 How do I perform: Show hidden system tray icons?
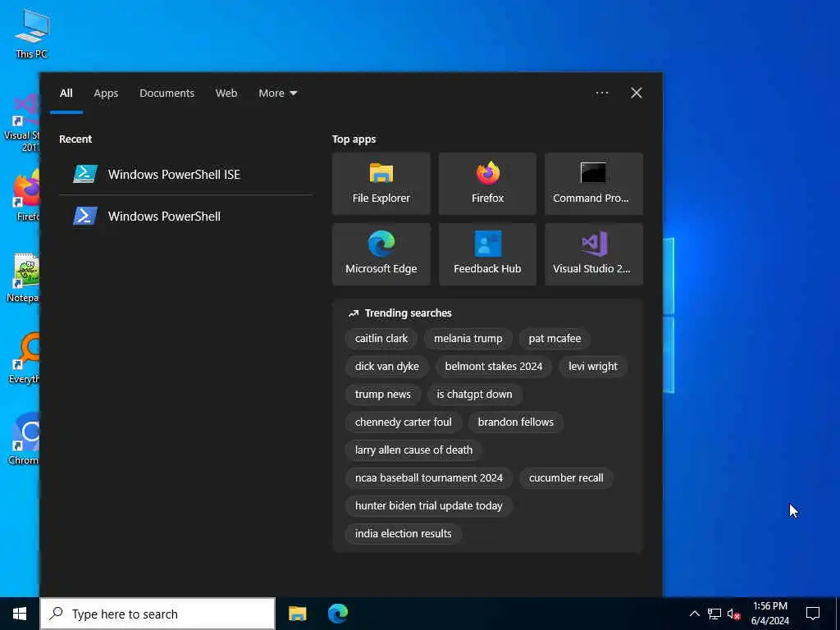coord(694,614)
